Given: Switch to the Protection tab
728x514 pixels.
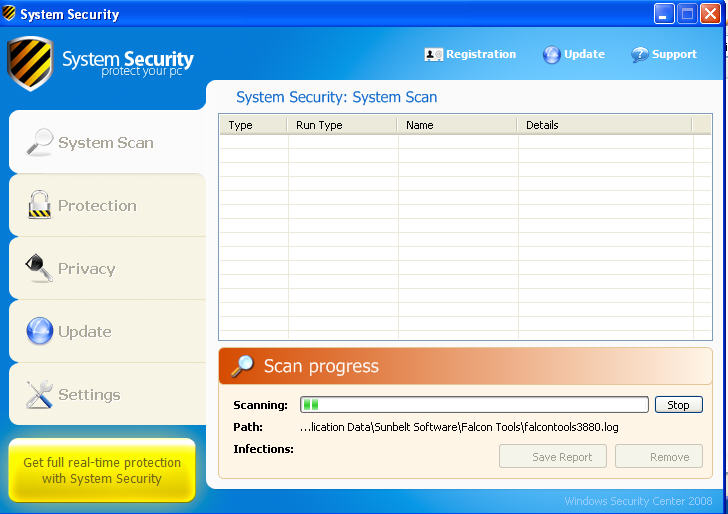Looking at the screenshot, I should (107, 205).
